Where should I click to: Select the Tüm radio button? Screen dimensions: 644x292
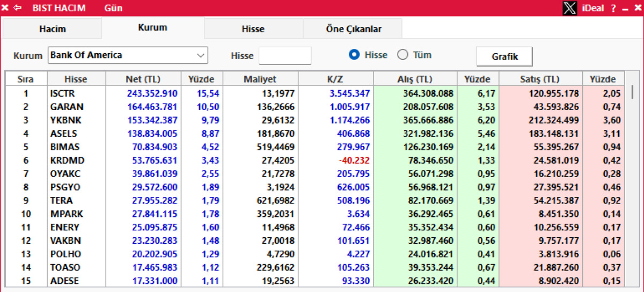click(402, 55)
